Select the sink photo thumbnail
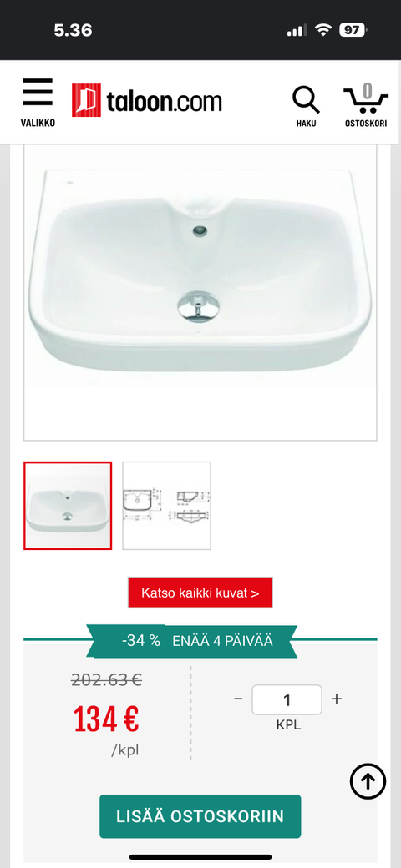Image resolution: width=401 pixels, height=868 pixels. click(x=68, y=506)
